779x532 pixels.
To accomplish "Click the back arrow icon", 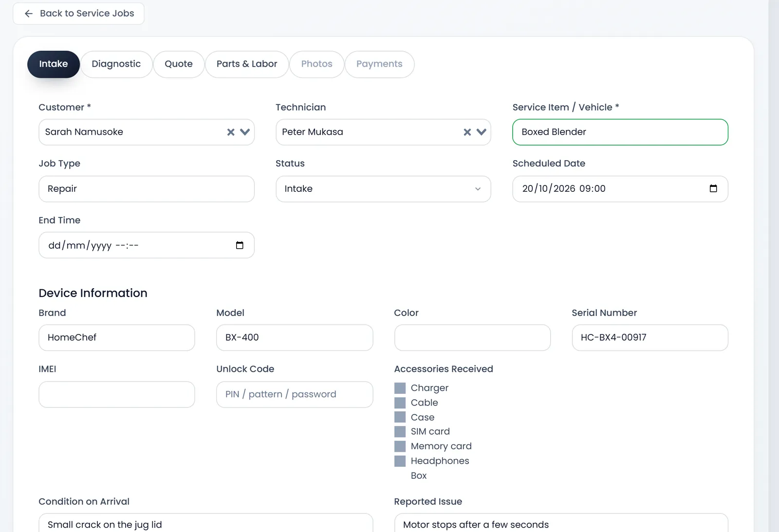I will (29, 14).
